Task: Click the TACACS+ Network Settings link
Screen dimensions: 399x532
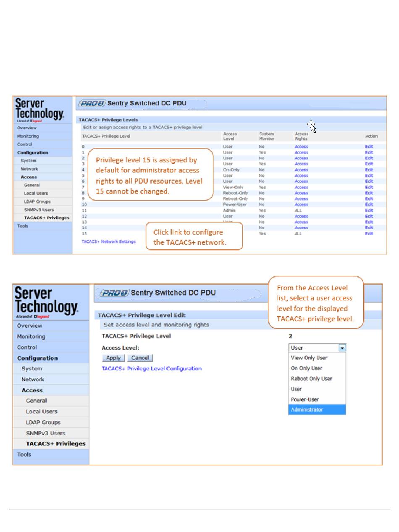Action: pyautogui.click(x=109, y=241)
